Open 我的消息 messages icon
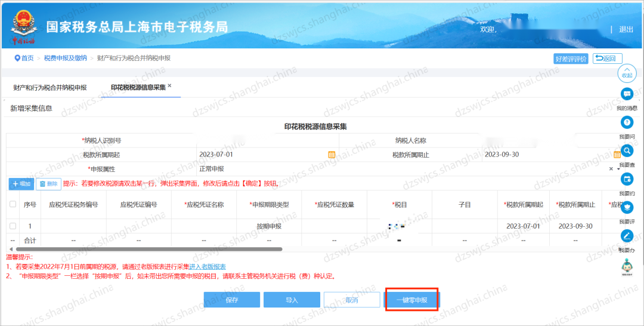This screenshot has height=326, width=644. click(627, 94)
